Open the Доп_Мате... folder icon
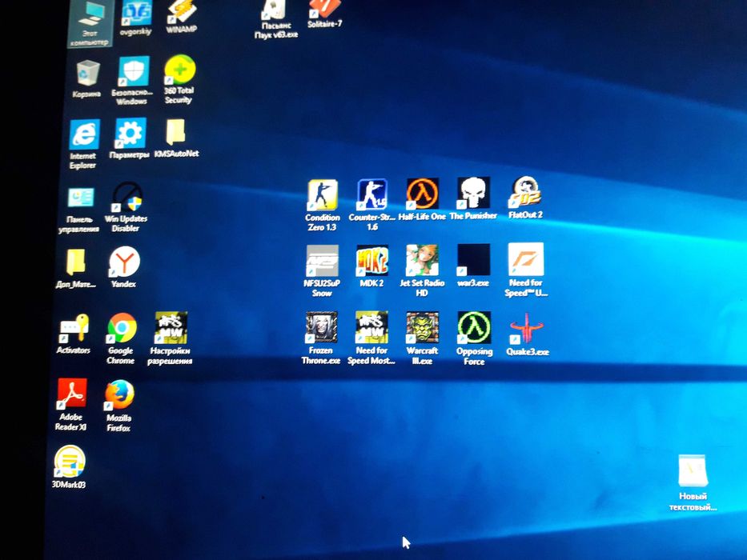Viewport: 747px width, 560px height. click(x=76, y=262)
